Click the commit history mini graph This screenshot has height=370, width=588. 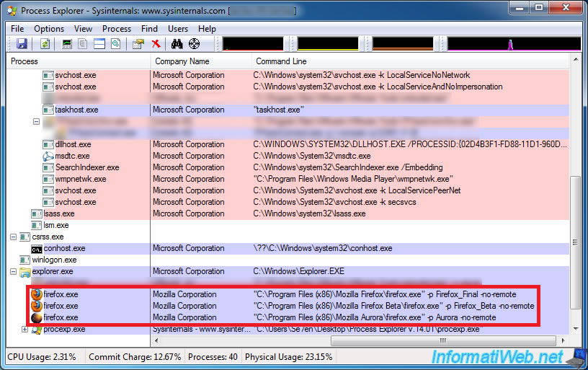pyautogui.click(x=328, y=43)
